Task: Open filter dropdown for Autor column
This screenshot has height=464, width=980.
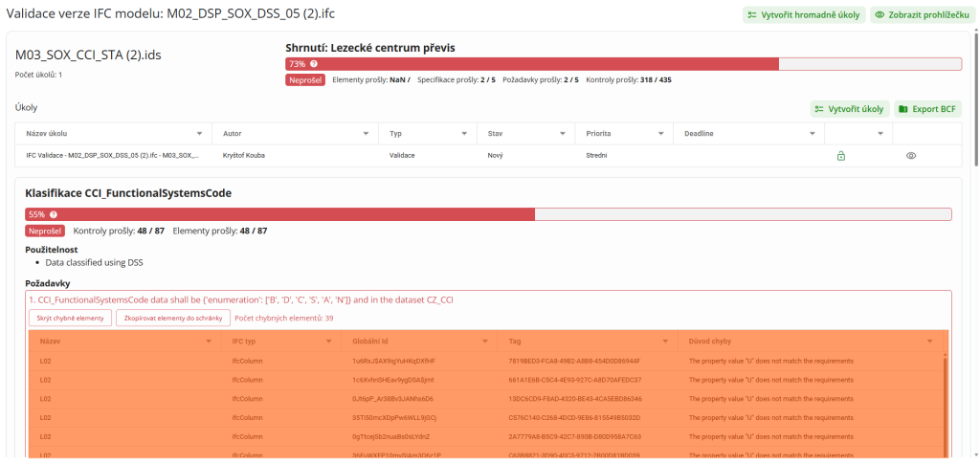Action: [x=367, y=134]
